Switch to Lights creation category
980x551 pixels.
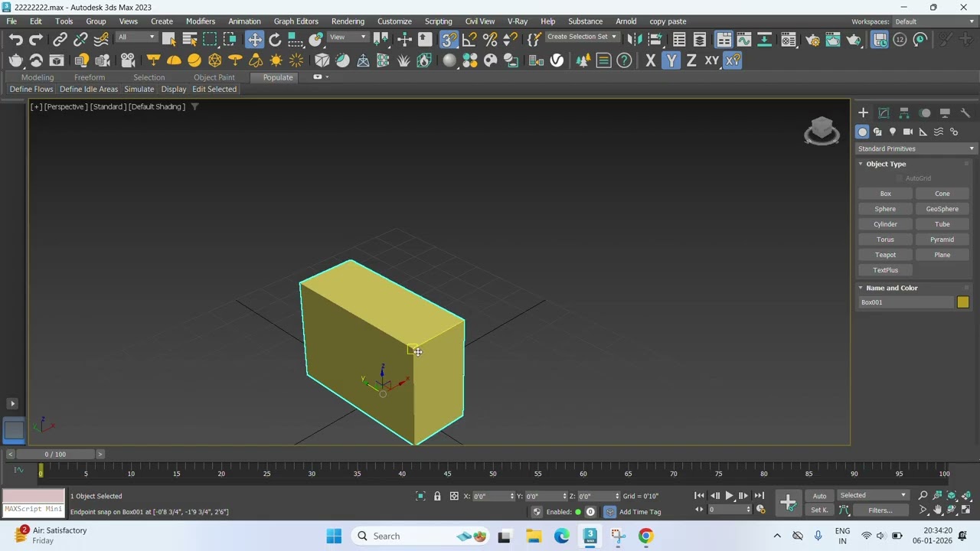tap(893, 132)
